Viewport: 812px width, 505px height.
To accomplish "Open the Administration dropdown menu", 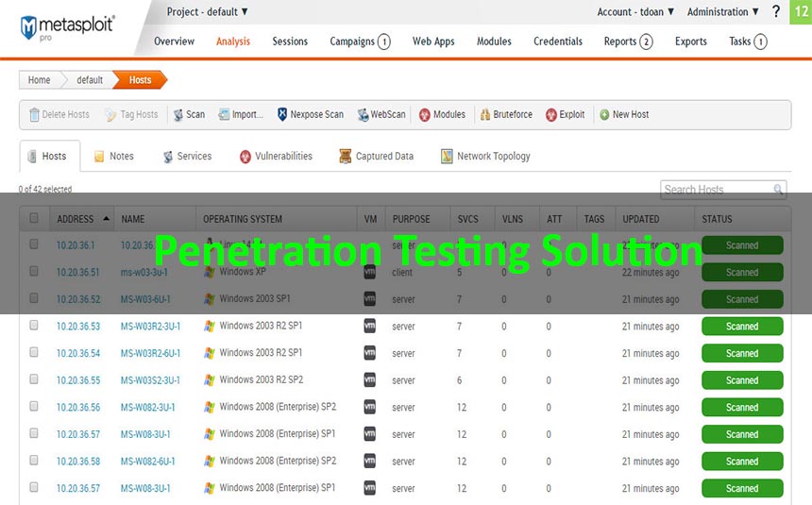I will [x=723, y=11].
